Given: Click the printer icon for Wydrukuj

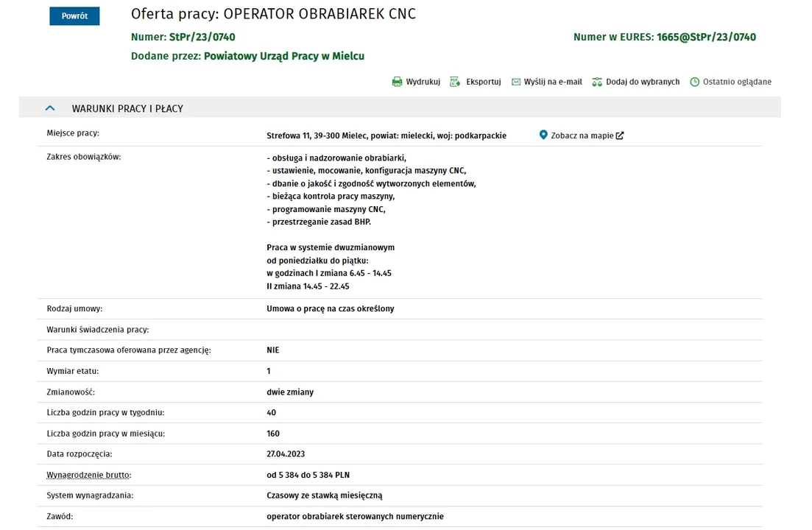Looking at the screenshot, I should coord(397,82).
